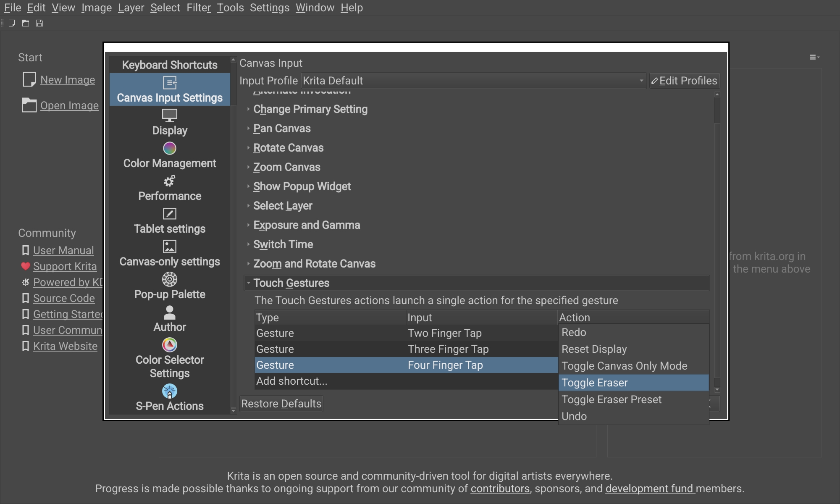The image size is (840, 504).
Task: Click the Restore Defaults button
Action: [x=281, y=404]
